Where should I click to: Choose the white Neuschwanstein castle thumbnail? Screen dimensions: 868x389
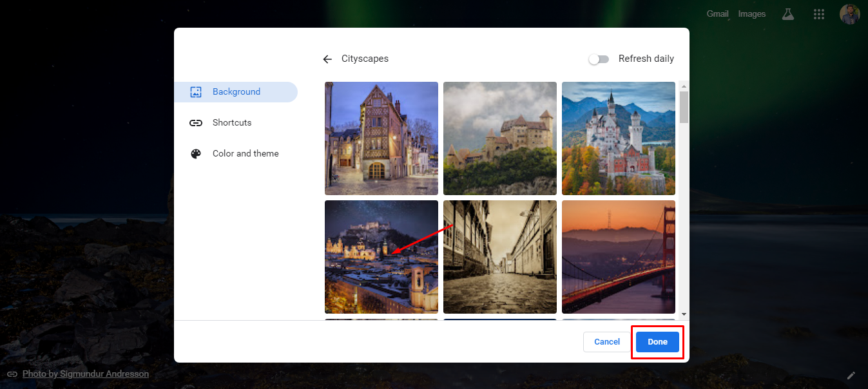619,138
